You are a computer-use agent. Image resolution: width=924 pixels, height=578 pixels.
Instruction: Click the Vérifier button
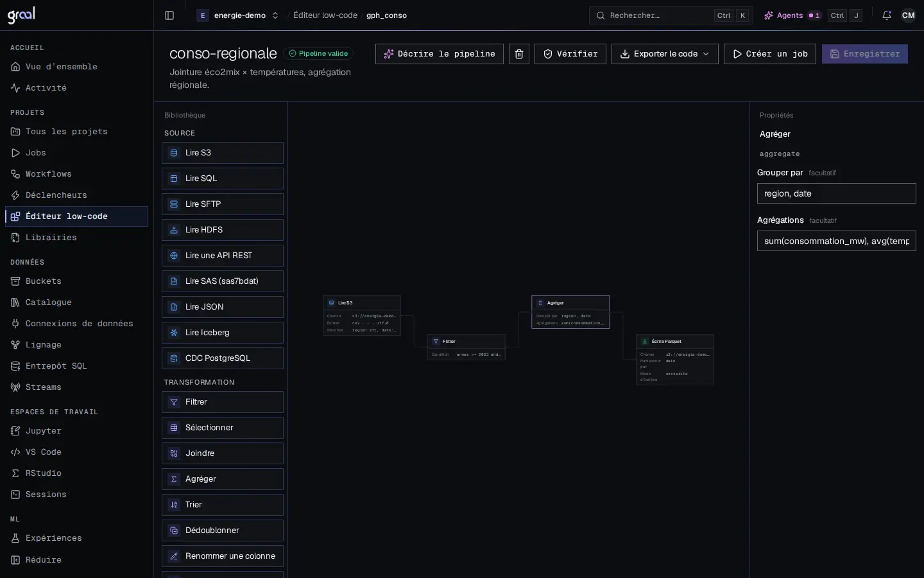(x=570, y=54)
